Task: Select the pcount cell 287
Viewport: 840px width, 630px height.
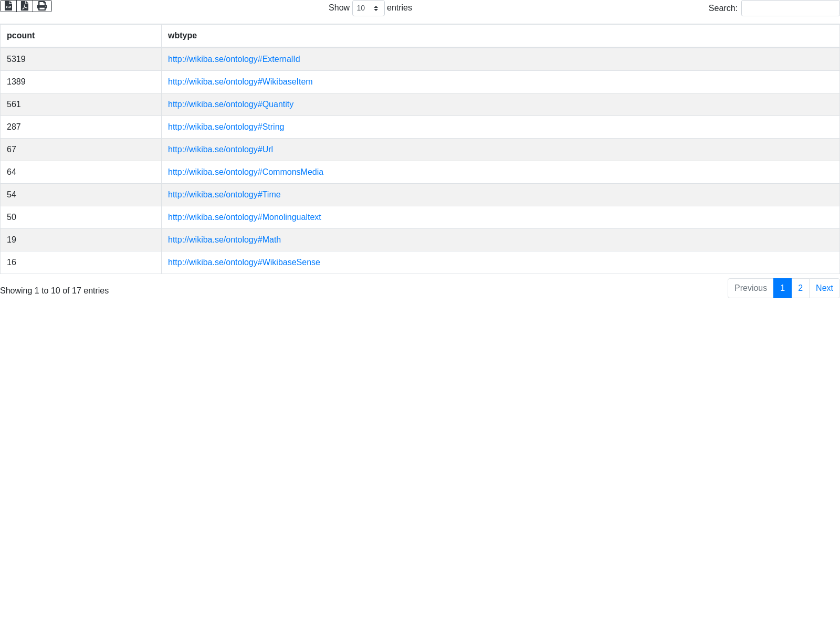Action: tap(81, 127)
